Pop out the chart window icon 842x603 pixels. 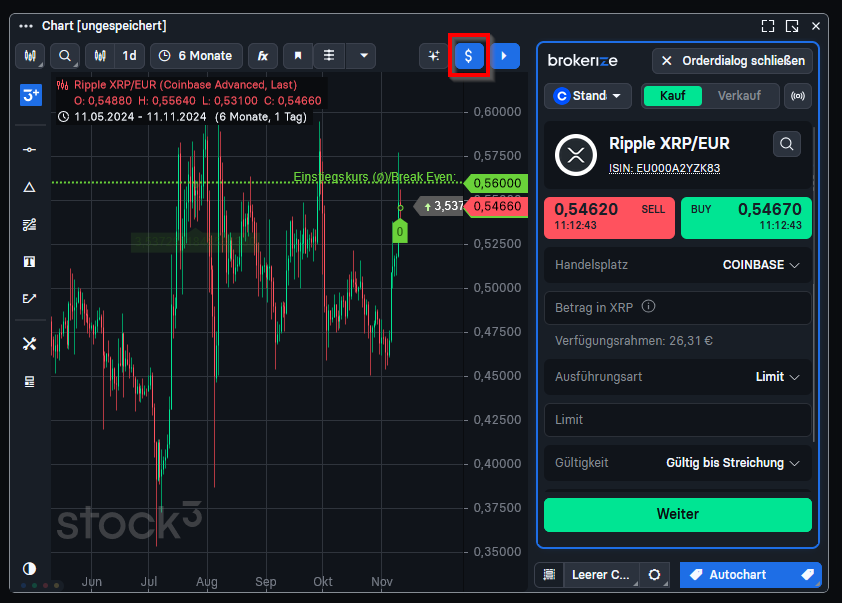tap(792, 26)
